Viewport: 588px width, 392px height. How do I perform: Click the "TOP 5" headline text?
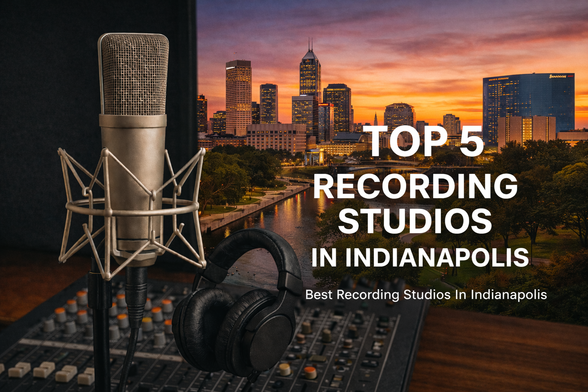click(423, 141)
